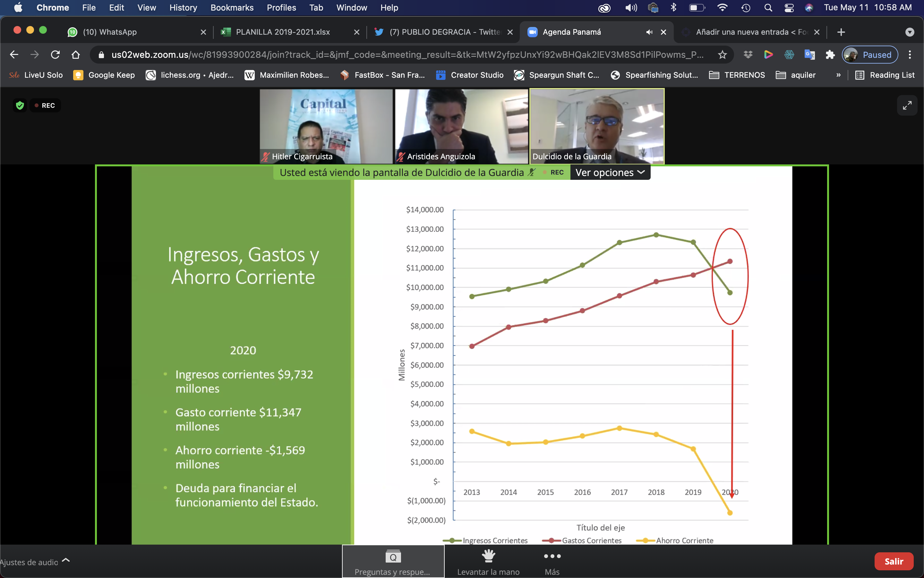
Task: Open Time Machine menu bar icon
Action: tap(746, 8)
